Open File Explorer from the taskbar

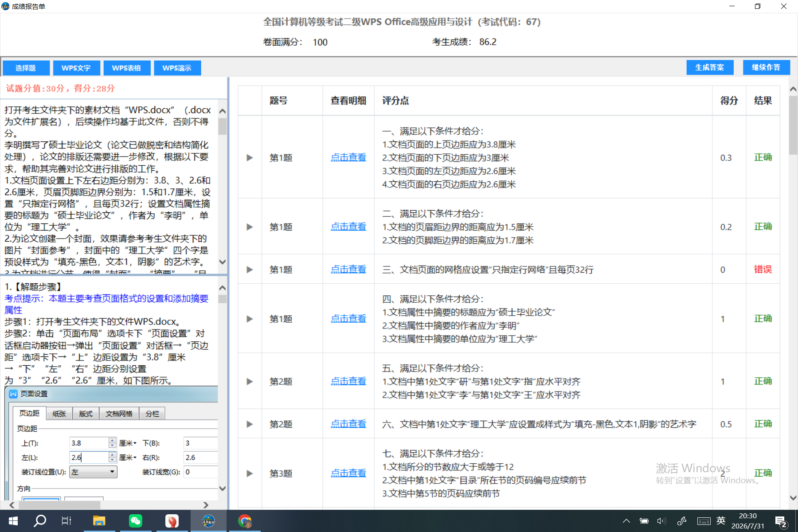point(99,521)
